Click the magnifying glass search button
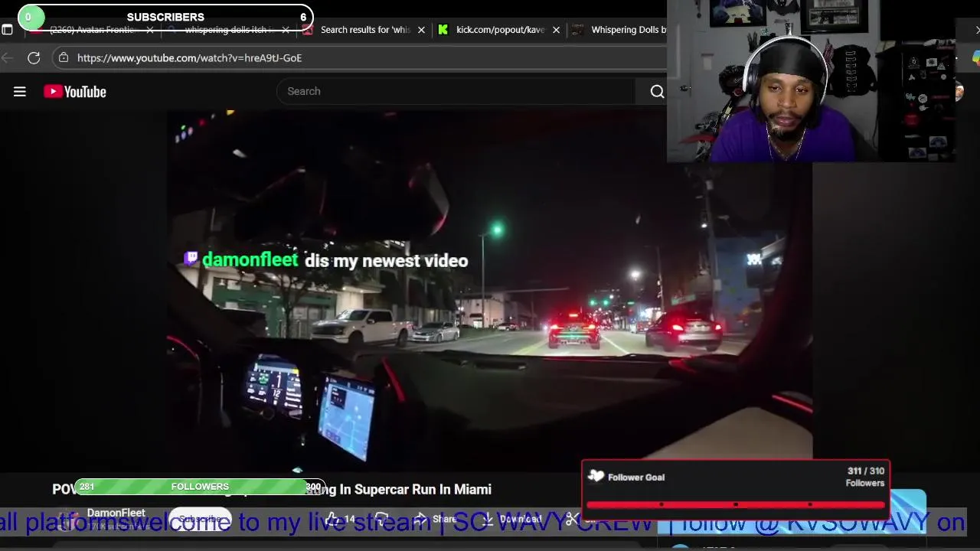This screenshot has width=980, height=551. coord(657,91)
